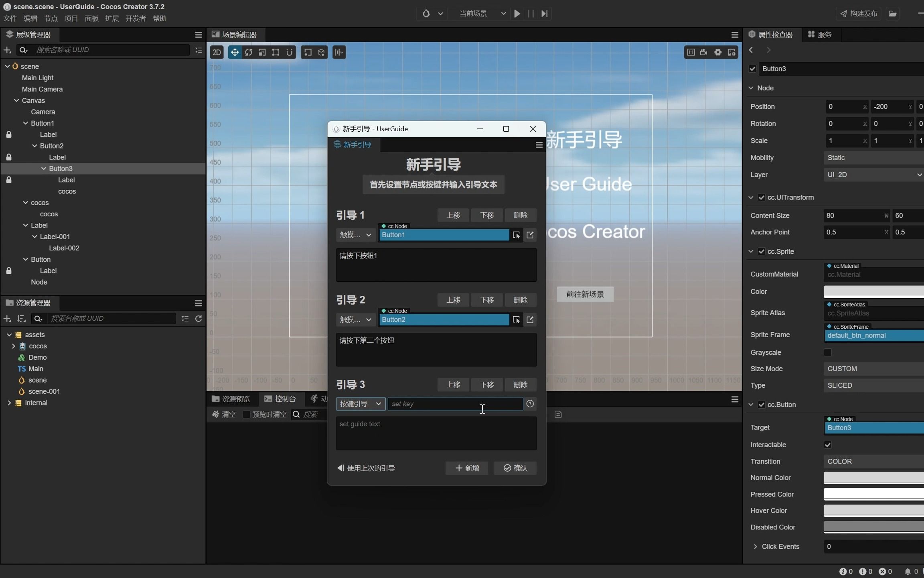
Task: Open the console log file icon
Action: click(558, 414)
